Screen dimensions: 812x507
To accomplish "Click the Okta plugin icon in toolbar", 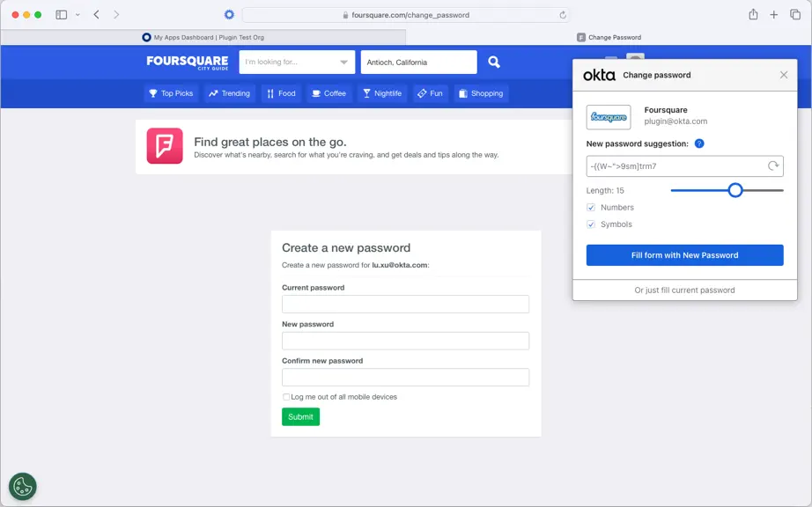I will (x=229, y=14).
